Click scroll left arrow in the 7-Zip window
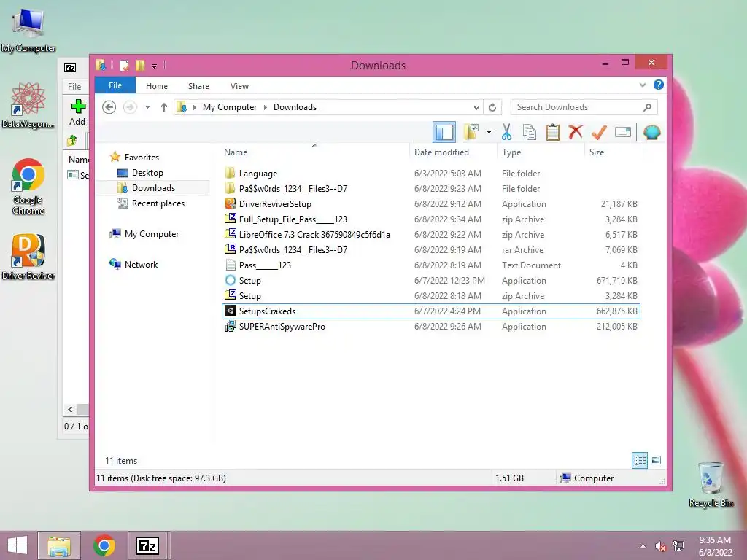 pyautogui.click(x=71, y=409)
